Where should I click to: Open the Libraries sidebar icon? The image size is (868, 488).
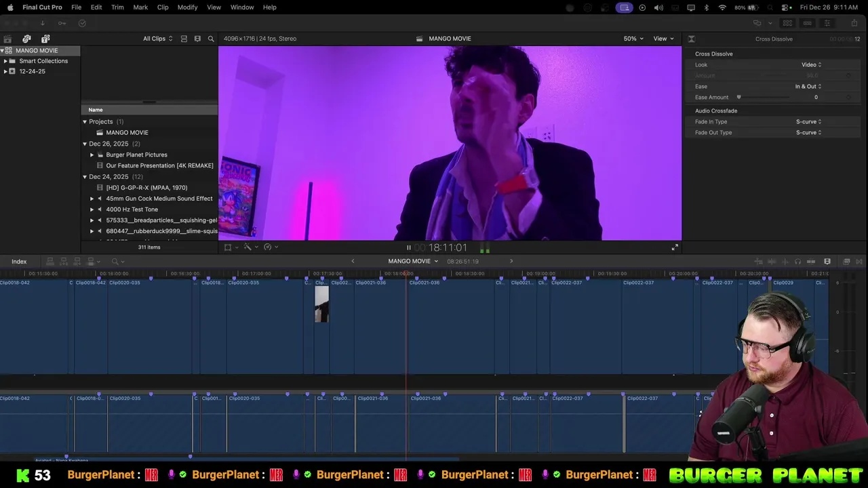[x=7, y=39]
